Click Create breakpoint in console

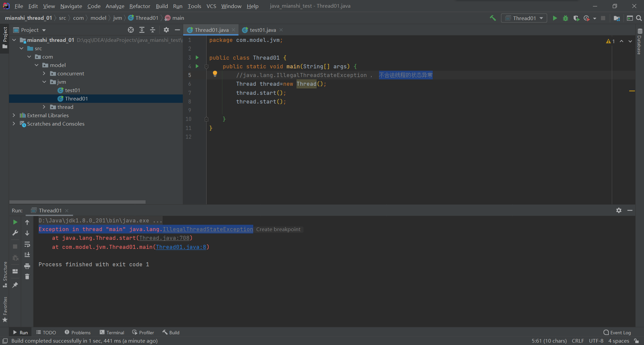click(278, 229)
